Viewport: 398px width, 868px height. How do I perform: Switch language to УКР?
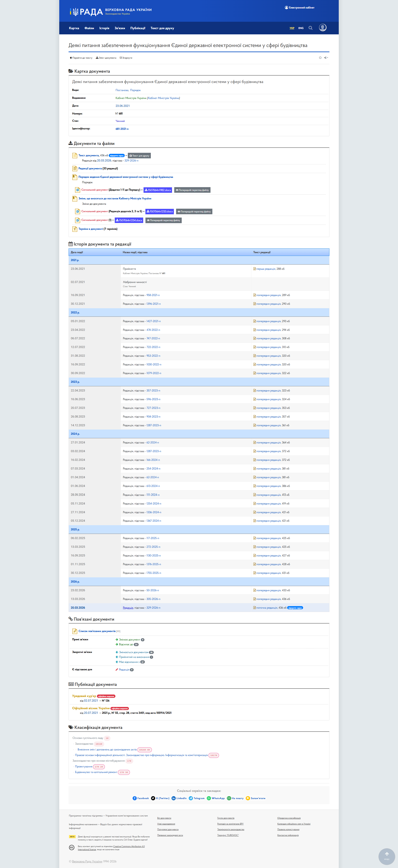coord(292,28)
